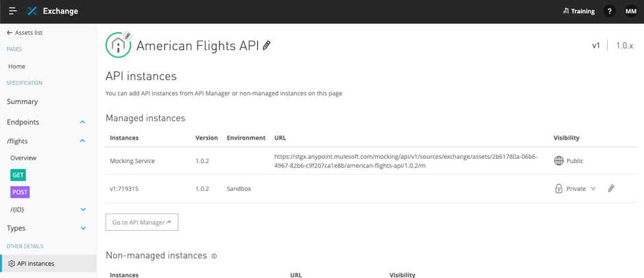Open the help question mark icon
Screen dimensions: 644x278
click(610, 11)
